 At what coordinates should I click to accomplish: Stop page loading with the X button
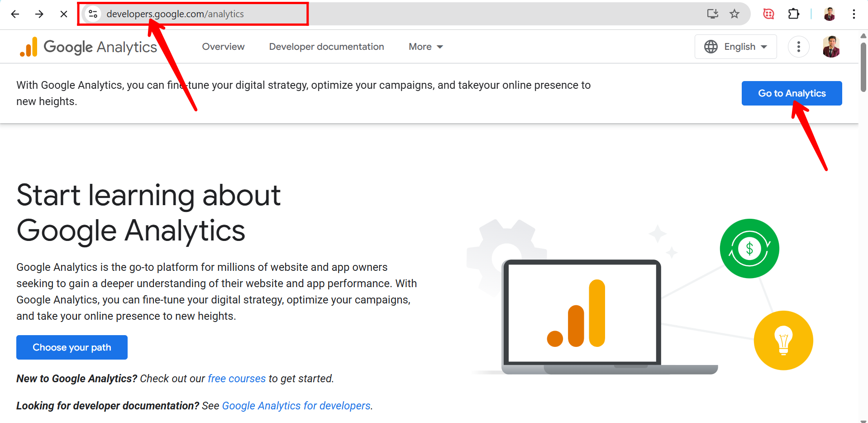64,14
